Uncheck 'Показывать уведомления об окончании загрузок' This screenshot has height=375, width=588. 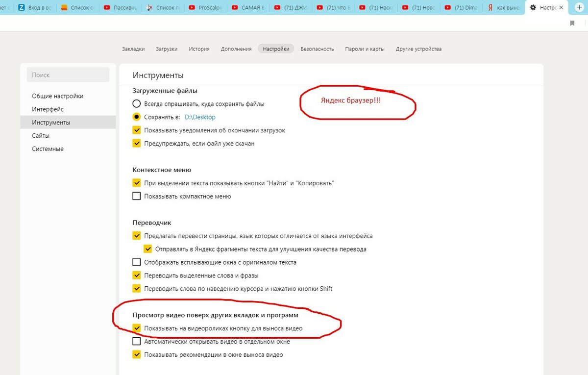coord(137,130)
